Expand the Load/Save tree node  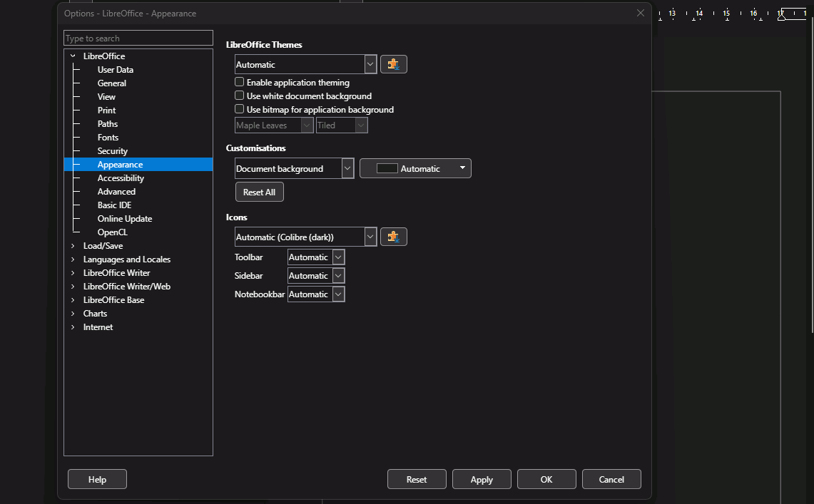73,246
